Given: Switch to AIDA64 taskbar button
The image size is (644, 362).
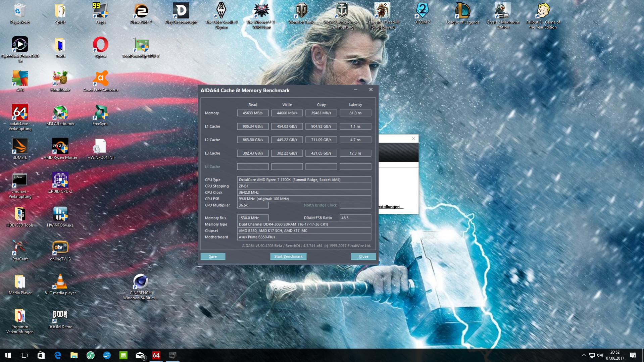Looking at the screenshot, I should pos(156,355).
